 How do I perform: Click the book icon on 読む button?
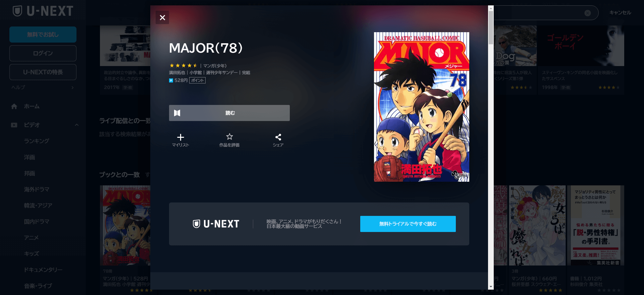177,113
